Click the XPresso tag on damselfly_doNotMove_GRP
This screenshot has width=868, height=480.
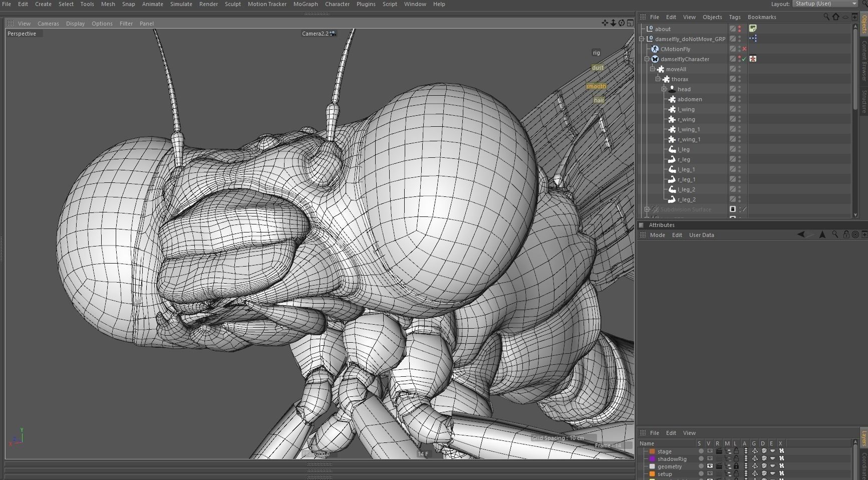tap(753, 39)
